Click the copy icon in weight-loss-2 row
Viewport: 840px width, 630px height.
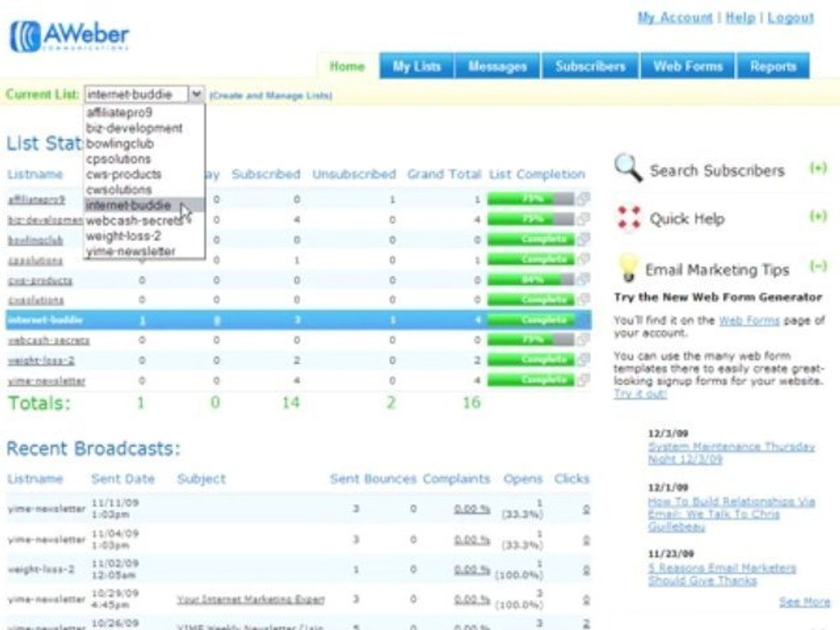584,360
